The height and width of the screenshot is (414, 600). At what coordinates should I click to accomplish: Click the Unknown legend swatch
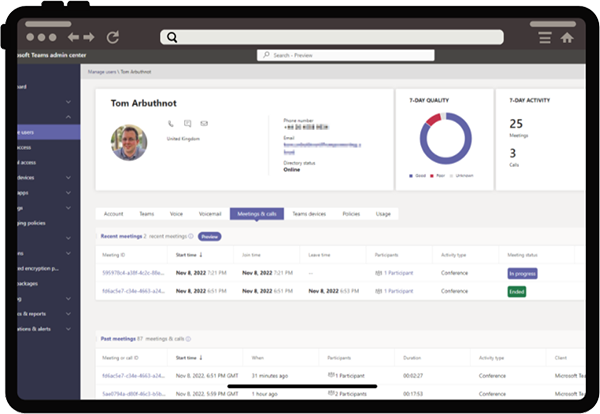point(452,176)
